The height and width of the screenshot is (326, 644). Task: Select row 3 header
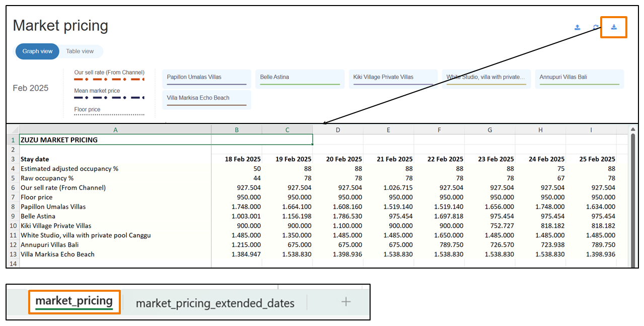(x=13, y=159)
